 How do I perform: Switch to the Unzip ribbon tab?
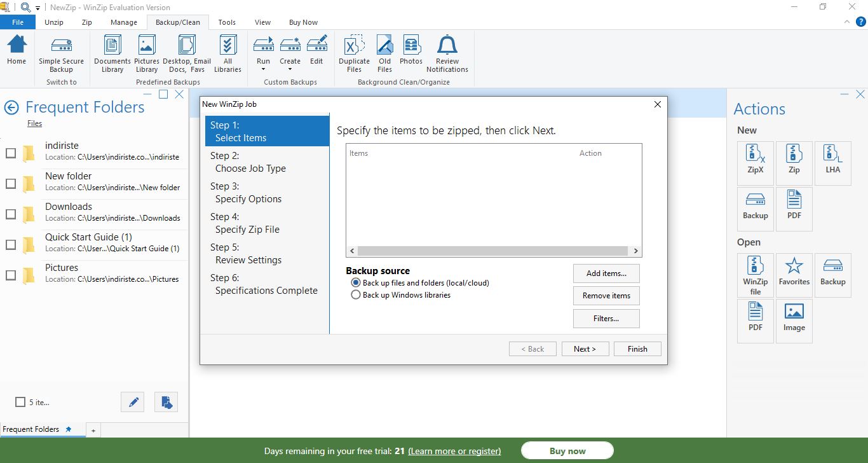54,22
